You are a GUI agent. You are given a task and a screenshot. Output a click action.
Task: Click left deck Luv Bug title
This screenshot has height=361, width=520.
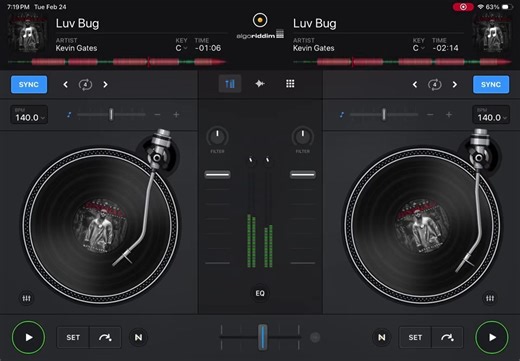tap(77, 23)
